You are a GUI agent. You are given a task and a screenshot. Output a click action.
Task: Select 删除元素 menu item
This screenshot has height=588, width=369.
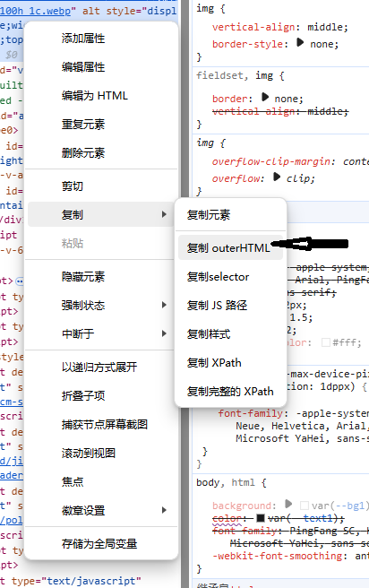(x=101, y=153)
